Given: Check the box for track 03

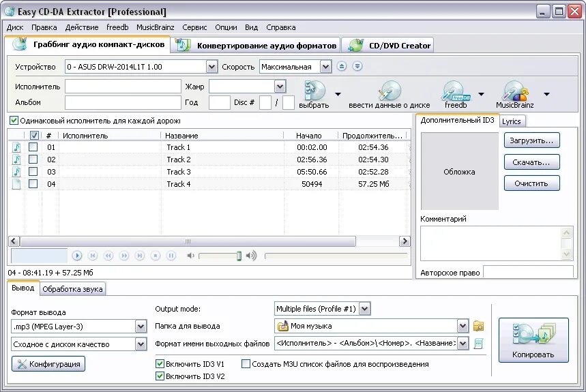Looking at the screenshot, I should (33, 172).
